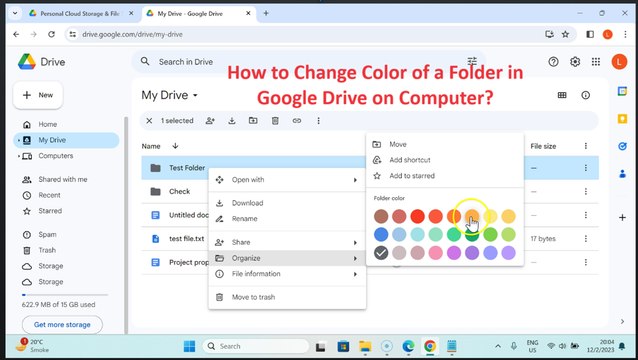
Task: Collapse the side panel with the arrow
Action: point(622,321)
